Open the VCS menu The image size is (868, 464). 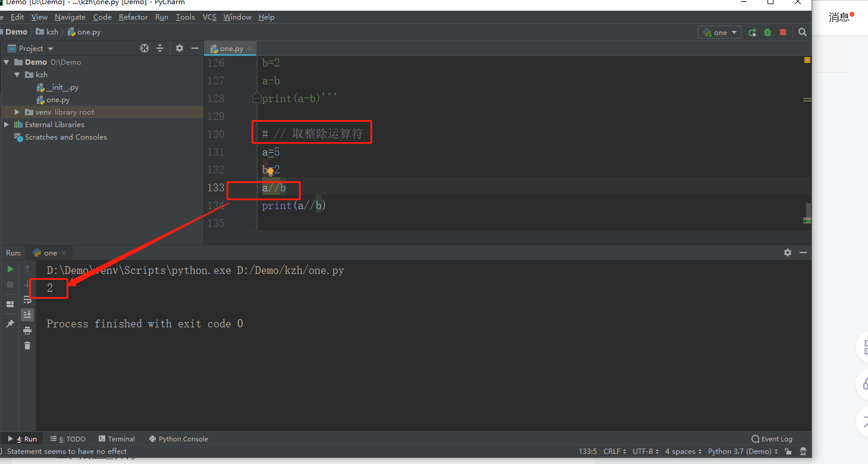(x=209, y=17)
